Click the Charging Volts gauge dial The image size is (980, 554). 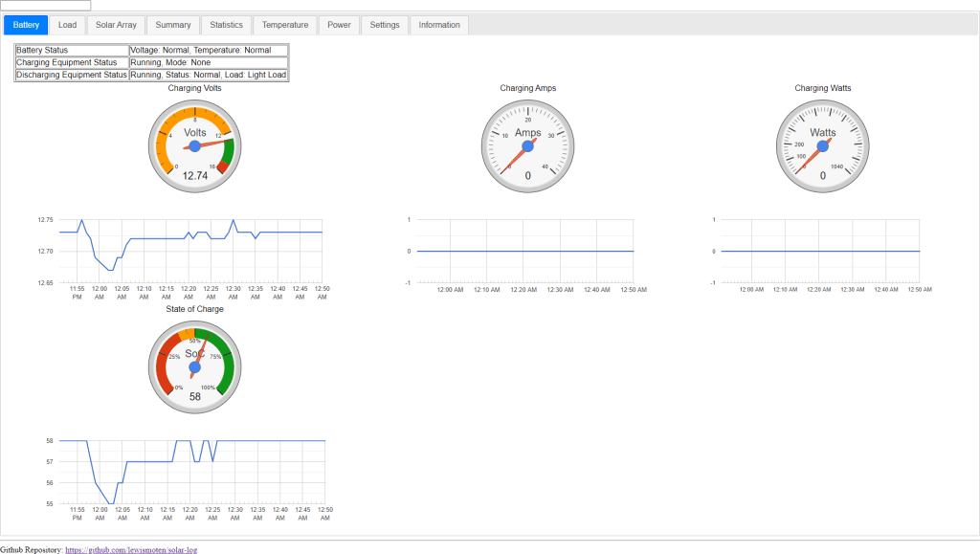195,142
